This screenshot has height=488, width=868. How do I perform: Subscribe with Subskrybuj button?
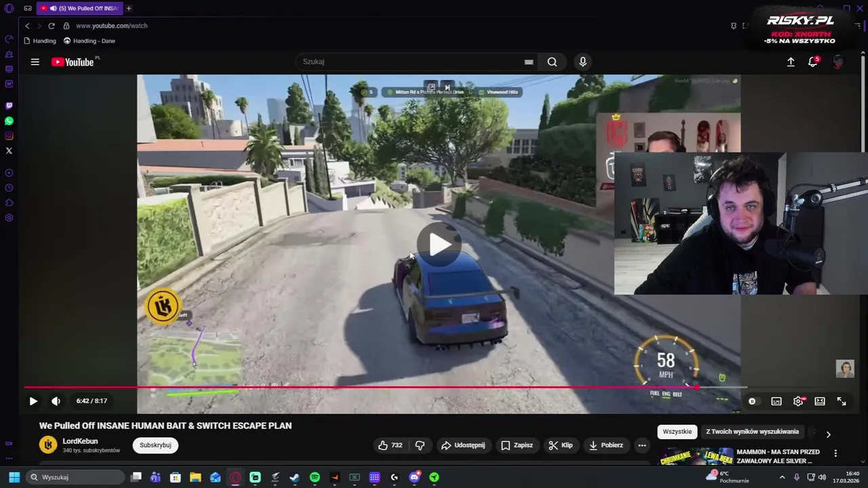[155, 445]
